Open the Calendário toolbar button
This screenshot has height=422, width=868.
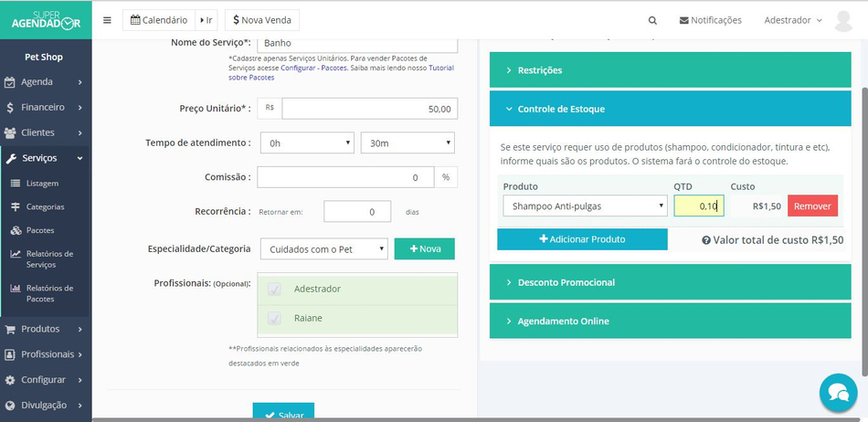[x=159, y=20]
